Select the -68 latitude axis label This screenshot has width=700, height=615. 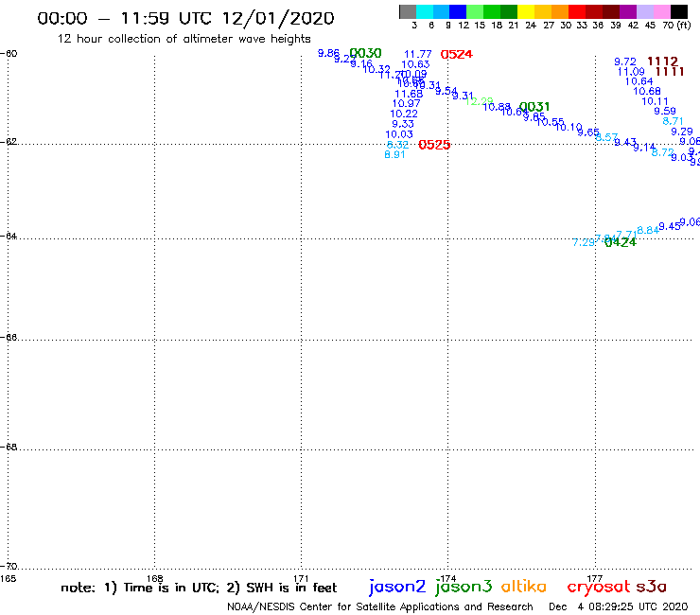[x=9, y=448]
